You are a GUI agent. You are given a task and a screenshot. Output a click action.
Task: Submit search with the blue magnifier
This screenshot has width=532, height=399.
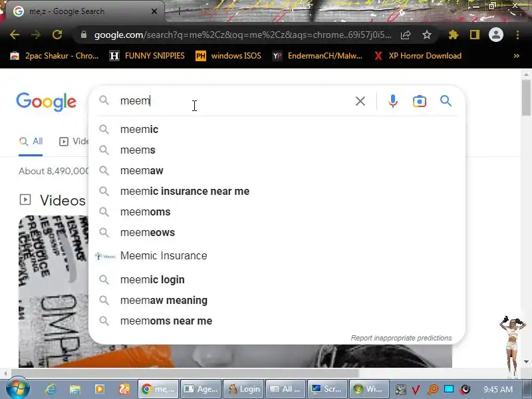(446, 101)
